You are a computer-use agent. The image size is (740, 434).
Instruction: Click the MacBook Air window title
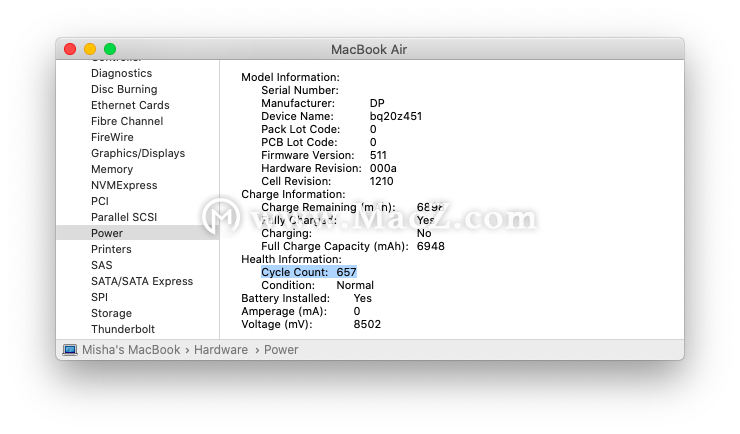point(369,50)
